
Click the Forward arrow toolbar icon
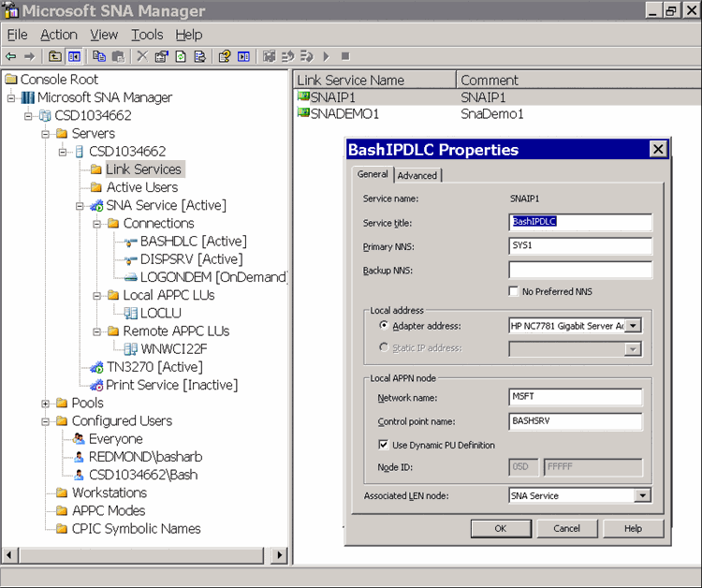pos(30,56)
